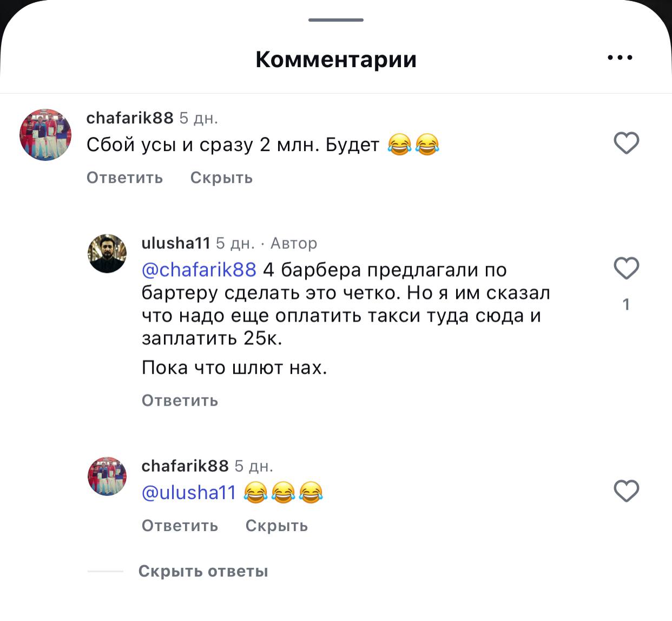Like chafarik88's laughing emoji reply

click(x=627, y=491)
